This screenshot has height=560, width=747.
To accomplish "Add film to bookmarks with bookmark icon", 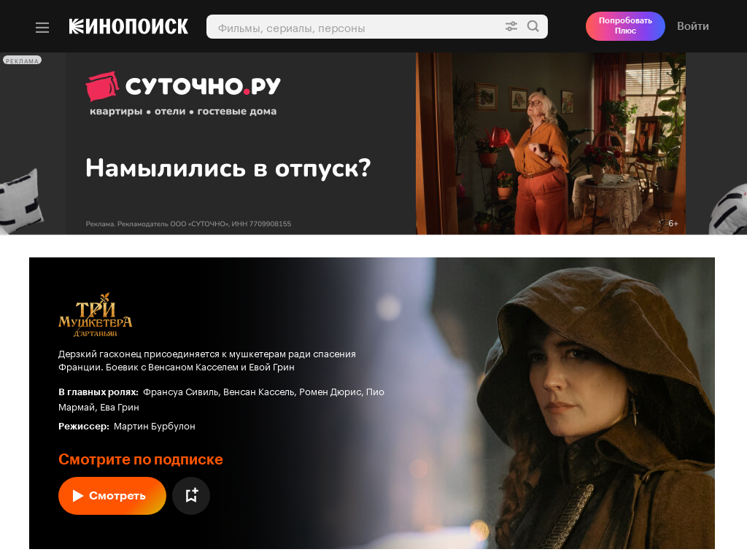I will click(x=191, y=496).
